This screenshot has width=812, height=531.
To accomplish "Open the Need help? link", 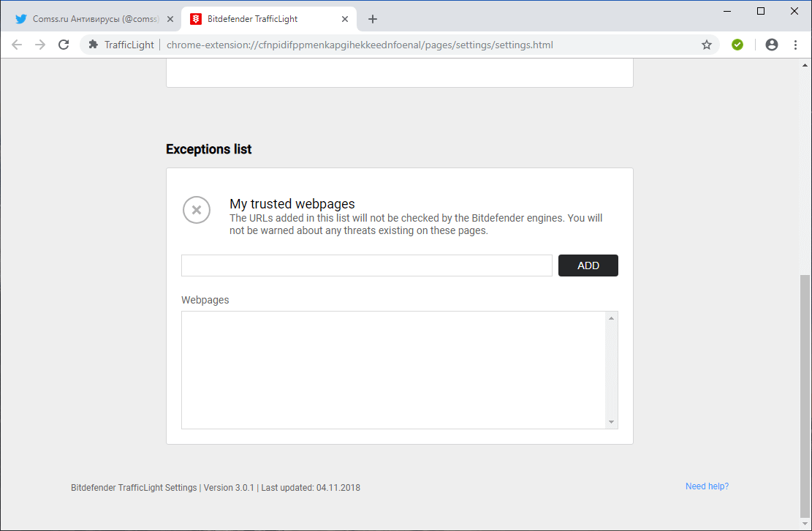I will click(x=707, y=486).
